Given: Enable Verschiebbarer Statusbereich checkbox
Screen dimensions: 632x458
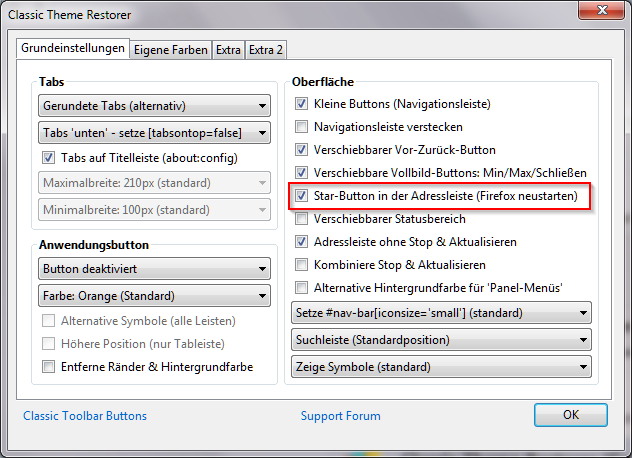Looking at the screenshot, I should (302, 219).
